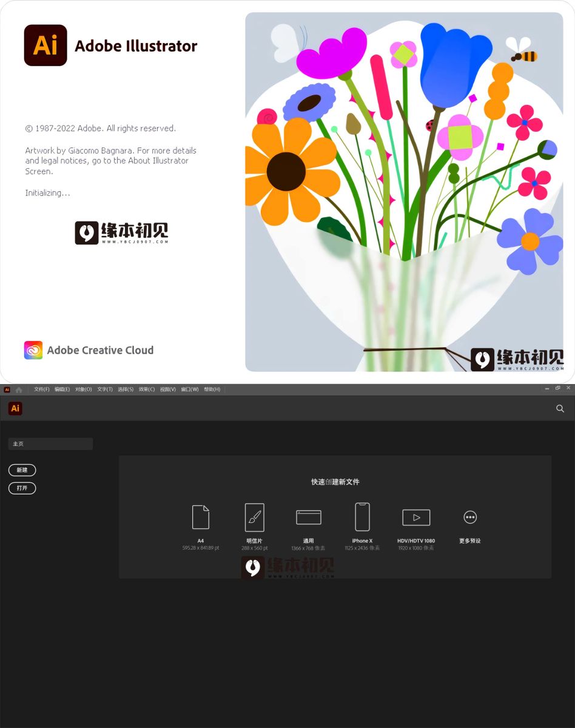Click the Initializing… status text
The image size is (575, 728).
coord(47,193)
